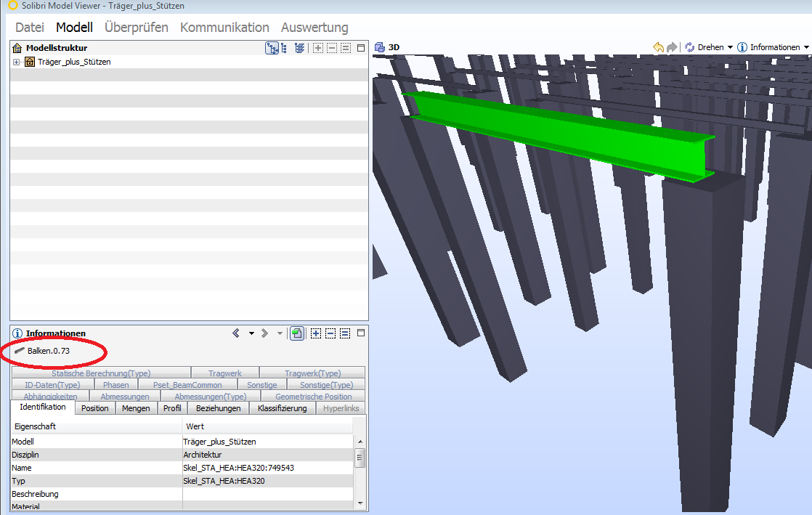The width and height of the screenshot is (812, 515).
Task: Select the Beziehungen tab
Action: tap(218, 408)
